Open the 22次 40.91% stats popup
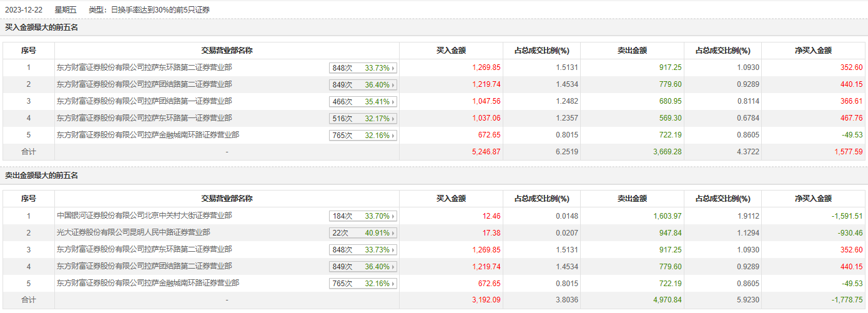This screenshot has height=313, width=868. pos(363,233)
